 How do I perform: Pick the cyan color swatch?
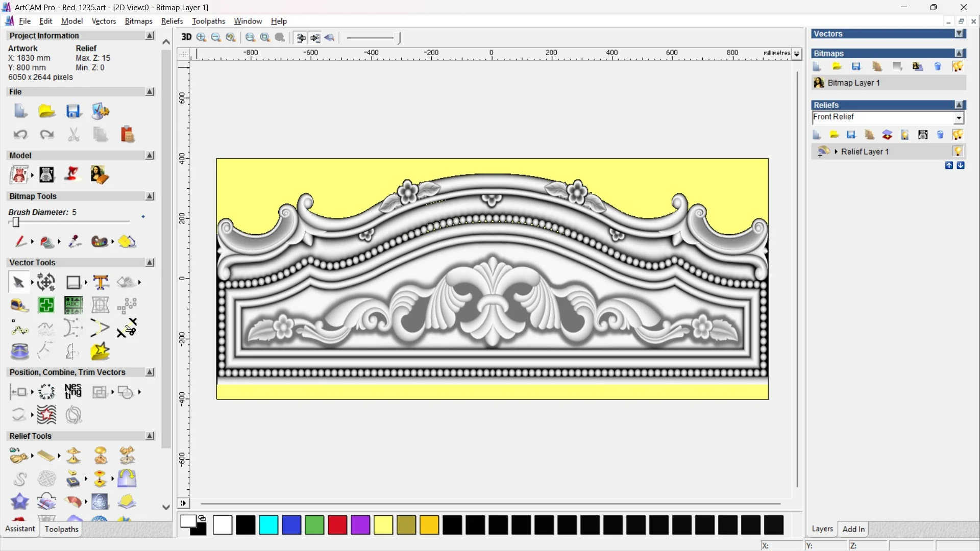(268, 525)
